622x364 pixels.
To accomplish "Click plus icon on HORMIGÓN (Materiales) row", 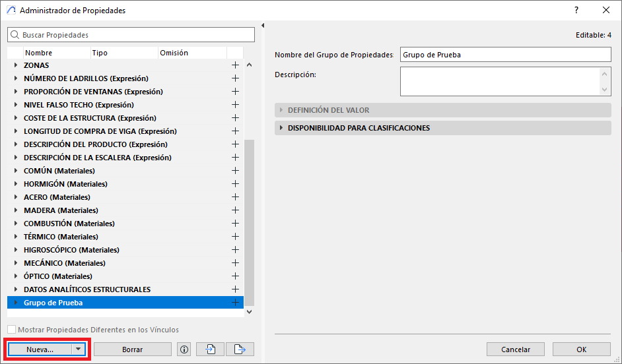I will 235,184.
